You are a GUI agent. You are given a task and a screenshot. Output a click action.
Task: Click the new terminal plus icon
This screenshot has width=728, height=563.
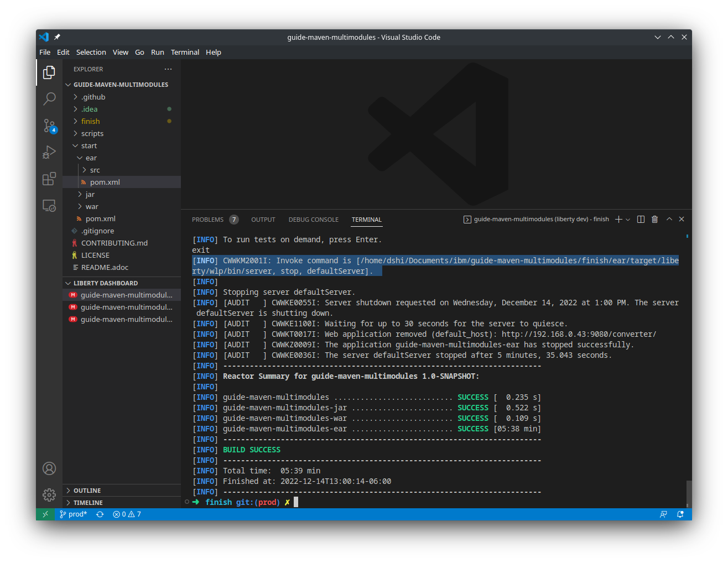tap(618, 220)
